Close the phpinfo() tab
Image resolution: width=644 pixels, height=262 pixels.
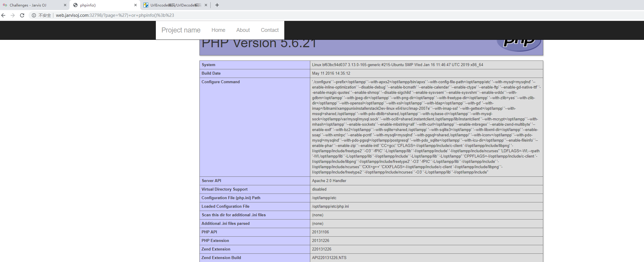[x=136, y=5]
